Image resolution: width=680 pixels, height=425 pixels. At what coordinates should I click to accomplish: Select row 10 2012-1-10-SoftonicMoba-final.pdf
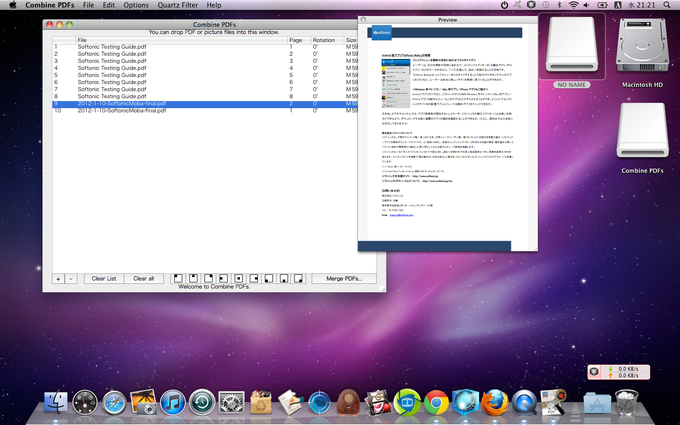pyautogui.click(x=205, y=111)
